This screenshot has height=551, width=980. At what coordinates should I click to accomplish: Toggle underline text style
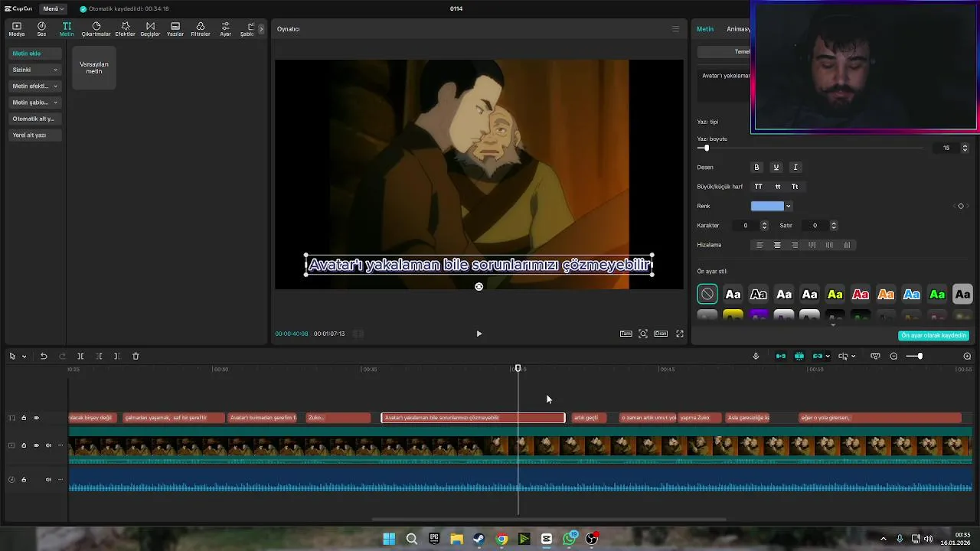(x=776, y=167)
